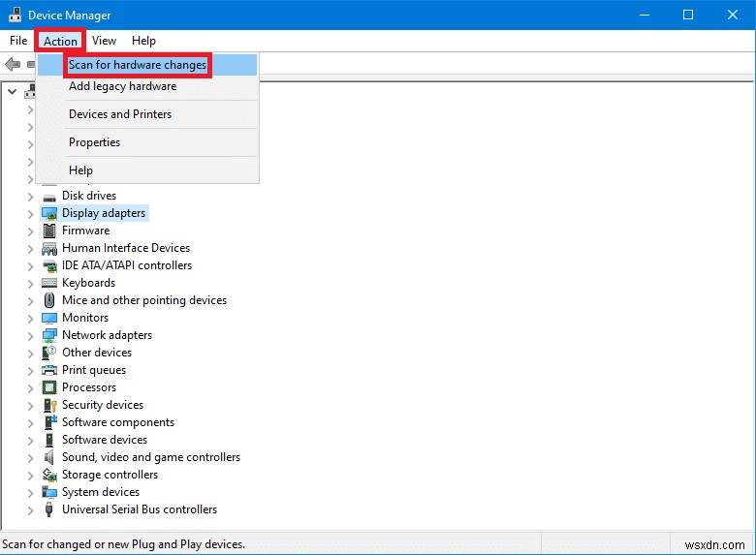Image resolution: width=756 pixels, height=555 pixels.
Task: Choose Add legacy hardware
Action: point(147,86)
